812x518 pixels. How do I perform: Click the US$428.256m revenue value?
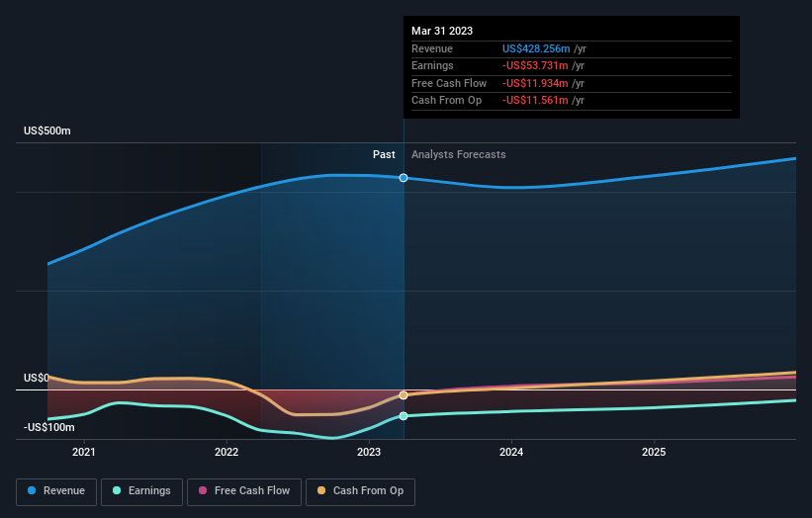tap(536, 48)
